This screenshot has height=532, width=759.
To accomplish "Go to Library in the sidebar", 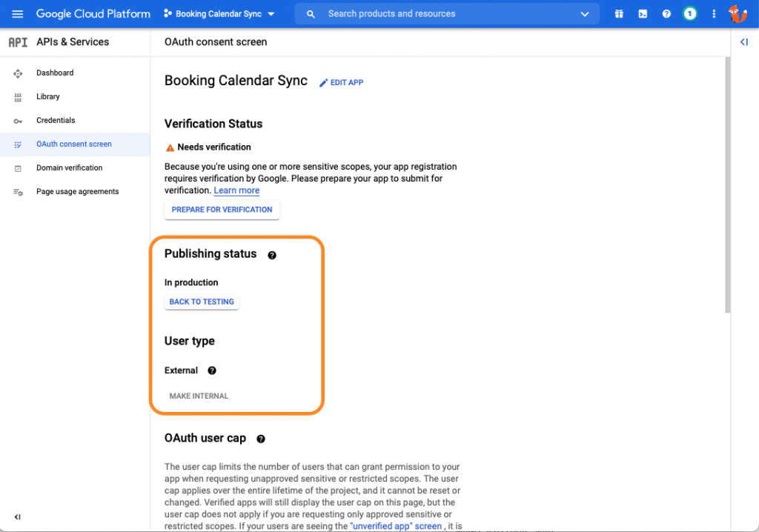I will tap(48, 96).
